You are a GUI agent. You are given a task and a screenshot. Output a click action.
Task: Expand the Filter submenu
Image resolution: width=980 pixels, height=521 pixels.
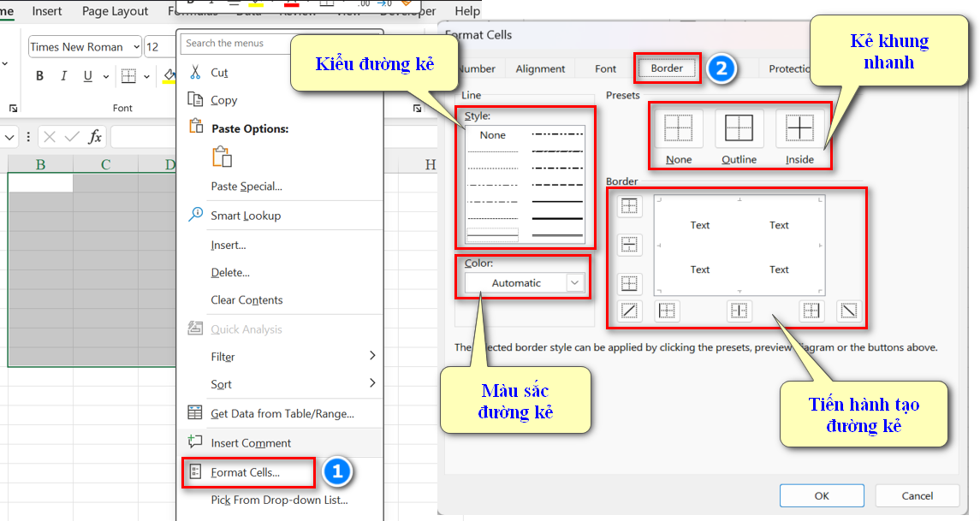(282, 356)
